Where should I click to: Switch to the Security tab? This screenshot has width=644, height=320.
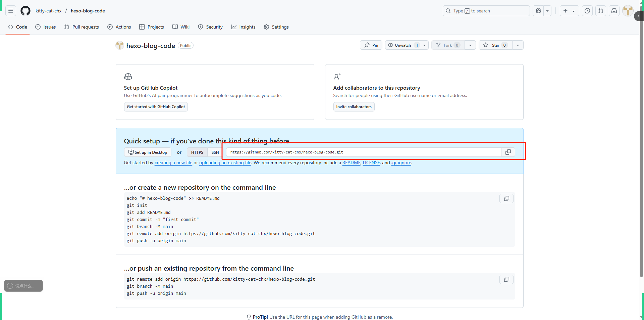[210, 27]
